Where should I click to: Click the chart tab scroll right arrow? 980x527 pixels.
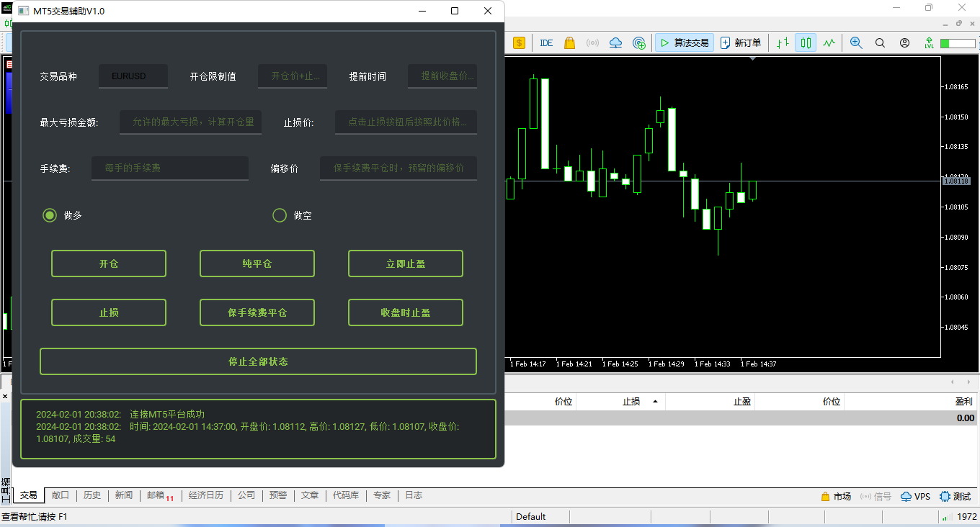(x=968, y=382)
